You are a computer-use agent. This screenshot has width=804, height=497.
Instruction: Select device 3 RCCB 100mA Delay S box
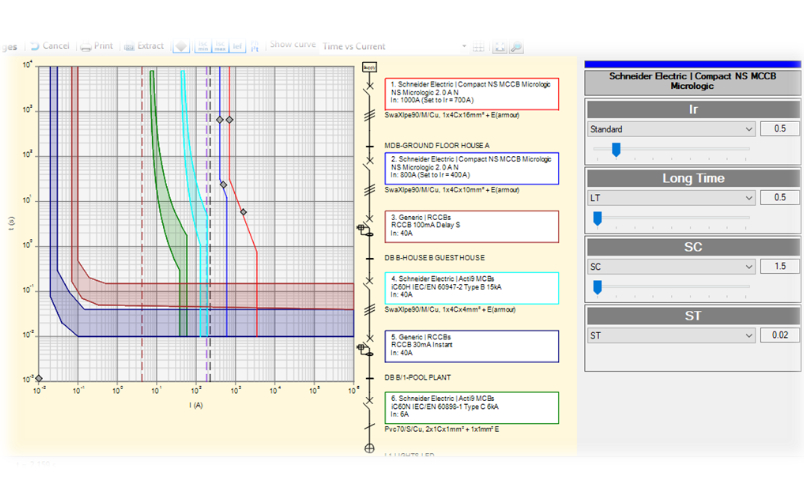[x=472, y=226]
